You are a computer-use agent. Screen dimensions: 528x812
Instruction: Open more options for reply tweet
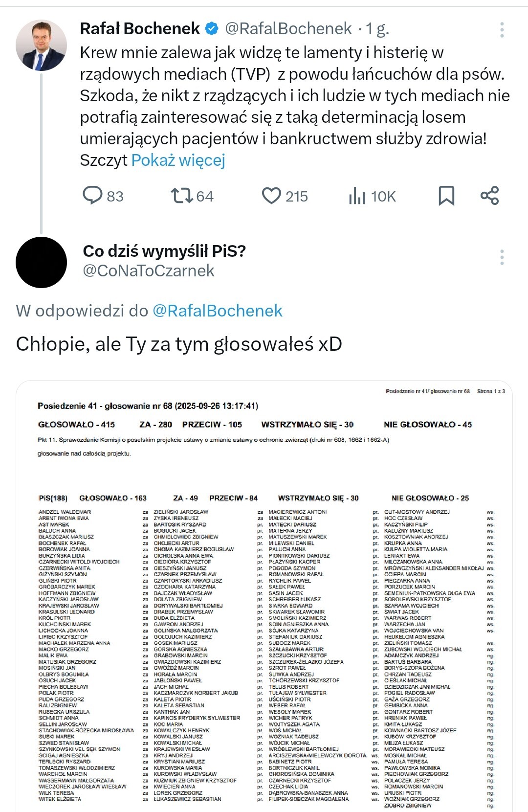point(502,257)
